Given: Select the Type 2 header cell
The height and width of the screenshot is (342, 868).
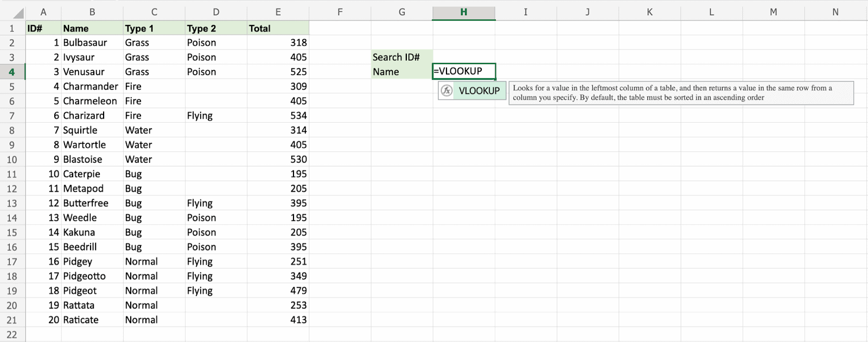Looking at the screenshot, I should tap(216, 28).
